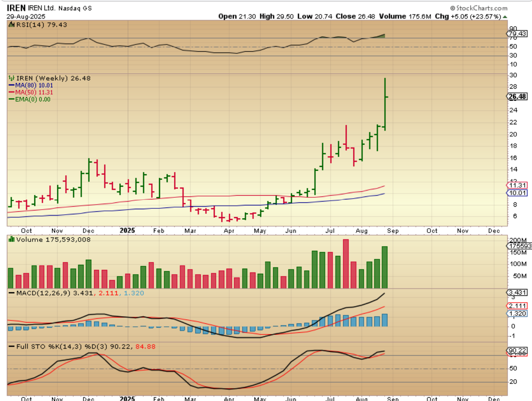Viewport: 532px width, 401px height.
Task: Click the volume icon beside Volume 175,593,008
Action: tap(12, 239)
